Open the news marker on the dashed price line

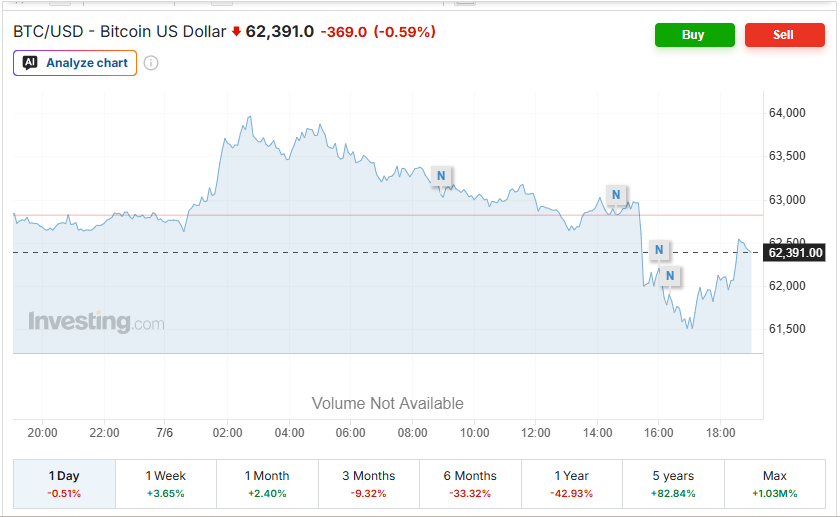click(x=659, y=250)
